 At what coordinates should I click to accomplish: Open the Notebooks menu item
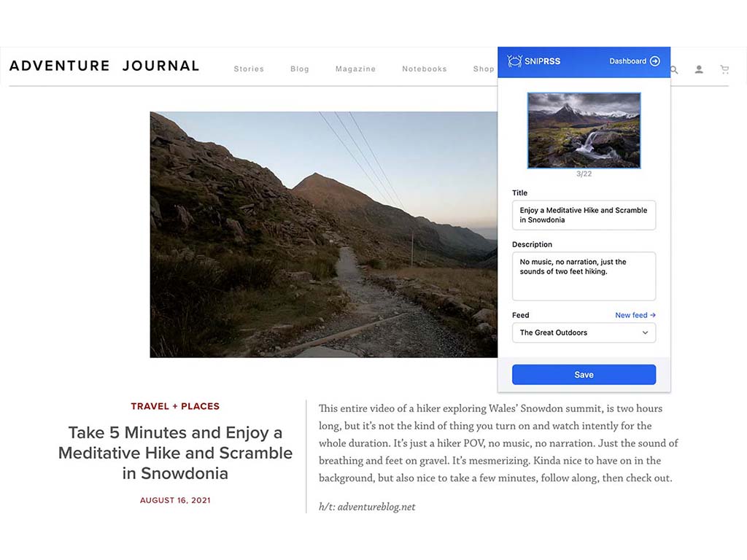pyautogui.click(x=425, y=69)
